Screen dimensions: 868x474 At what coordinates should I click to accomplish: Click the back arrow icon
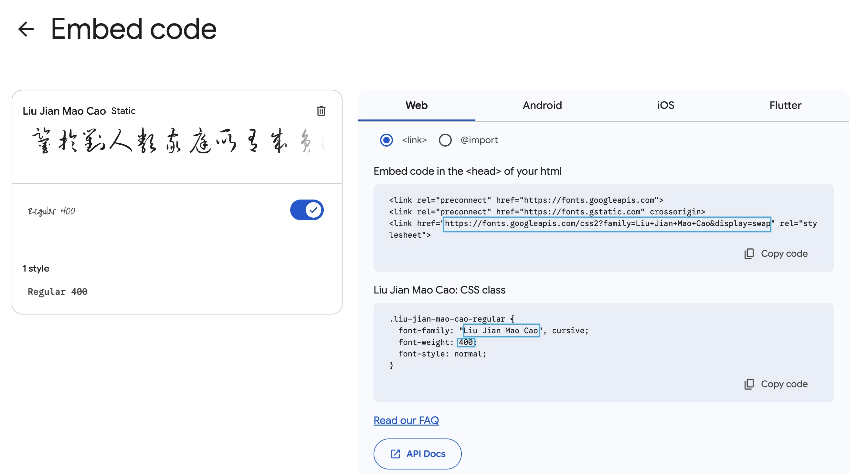26,29
